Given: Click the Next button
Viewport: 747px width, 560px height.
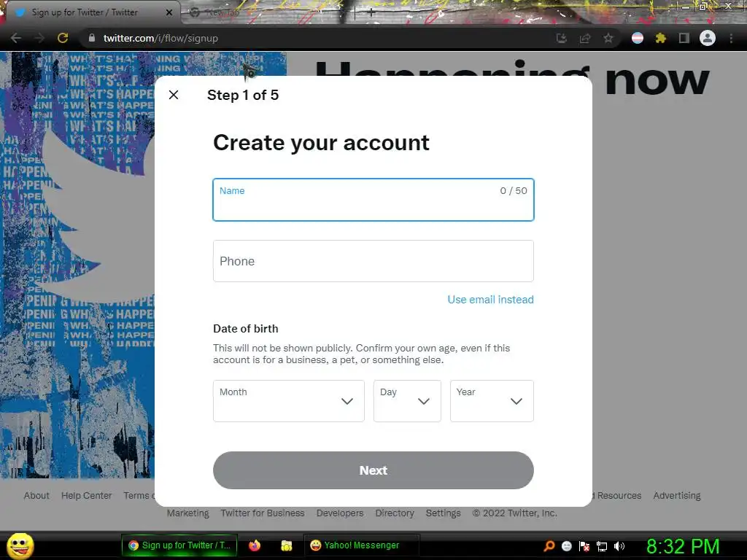Looking at the screenshot, I should click(373, 470).
